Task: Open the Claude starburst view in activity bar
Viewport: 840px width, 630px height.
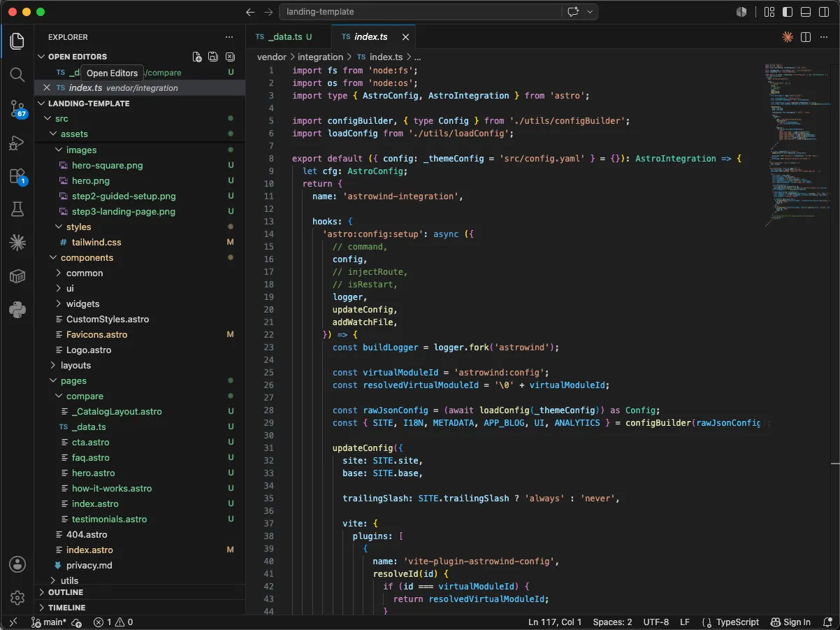Action: tap(17, 243)
